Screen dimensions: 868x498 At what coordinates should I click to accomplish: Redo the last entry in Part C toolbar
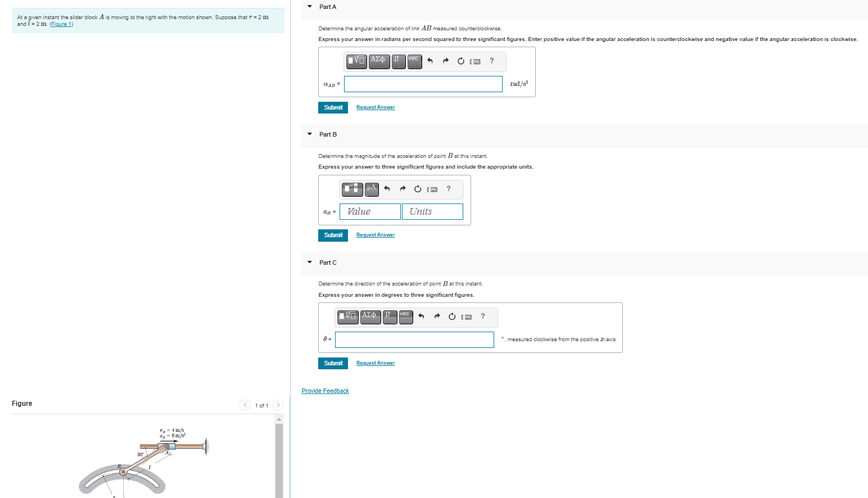pyautogui.click(x=437, y=317)
